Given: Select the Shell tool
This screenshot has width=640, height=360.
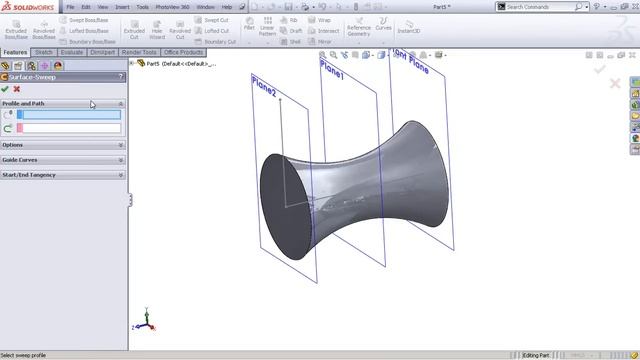Looking at the screenshot, I should point(291,42).
